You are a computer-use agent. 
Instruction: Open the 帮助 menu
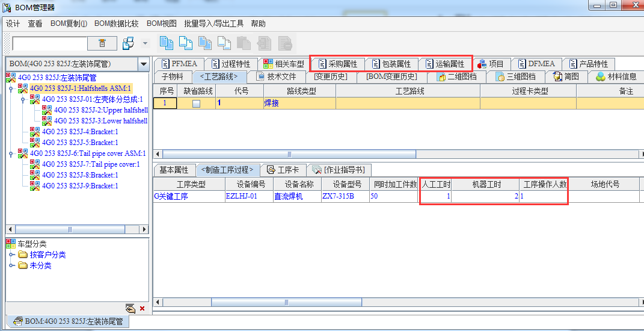[x=258, y=24]
